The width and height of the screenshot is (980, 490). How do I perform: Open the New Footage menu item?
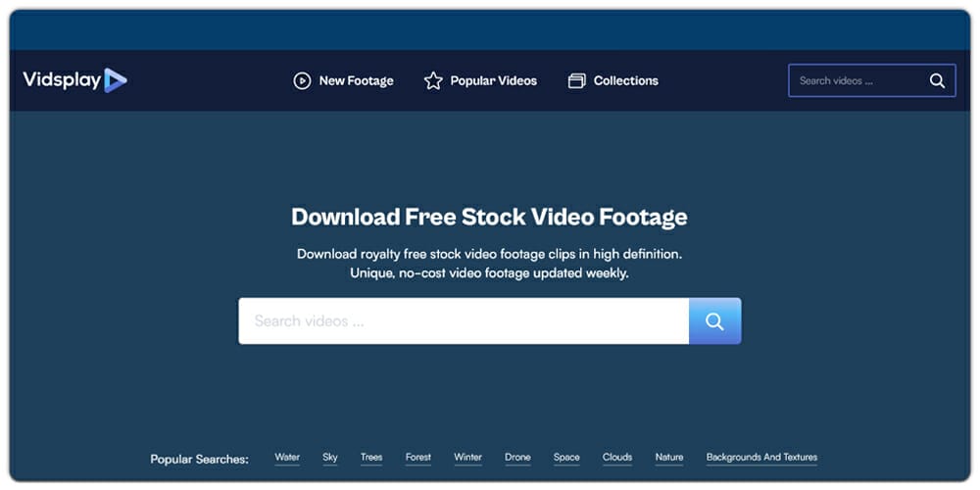[356, 81]
